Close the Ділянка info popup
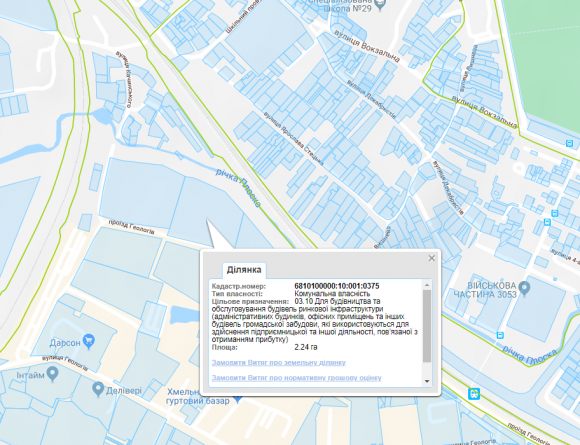580x445 pixels. (432, 258)
